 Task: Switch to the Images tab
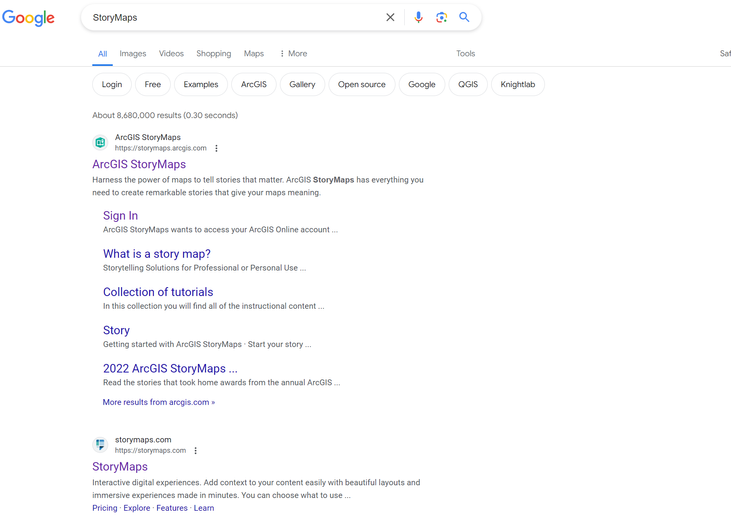click(x=133, y=54)
